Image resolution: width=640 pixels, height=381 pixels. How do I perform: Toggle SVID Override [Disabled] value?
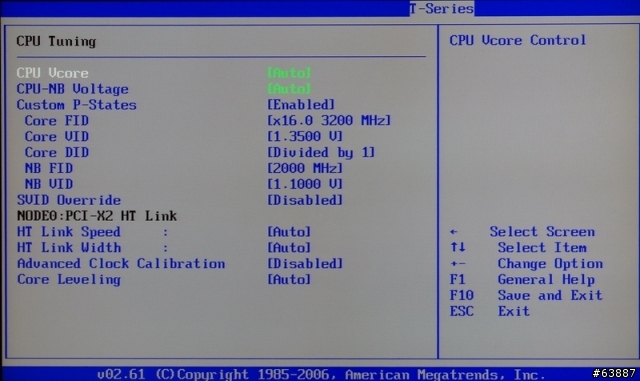tap(305, 201)
